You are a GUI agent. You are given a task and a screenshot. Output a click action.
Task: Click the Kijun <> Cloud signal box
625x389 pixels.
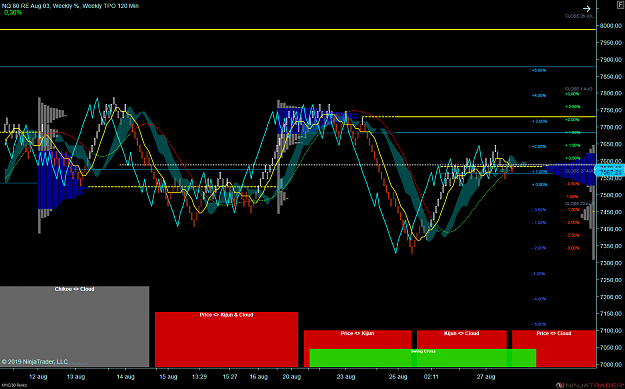(462, 340)
